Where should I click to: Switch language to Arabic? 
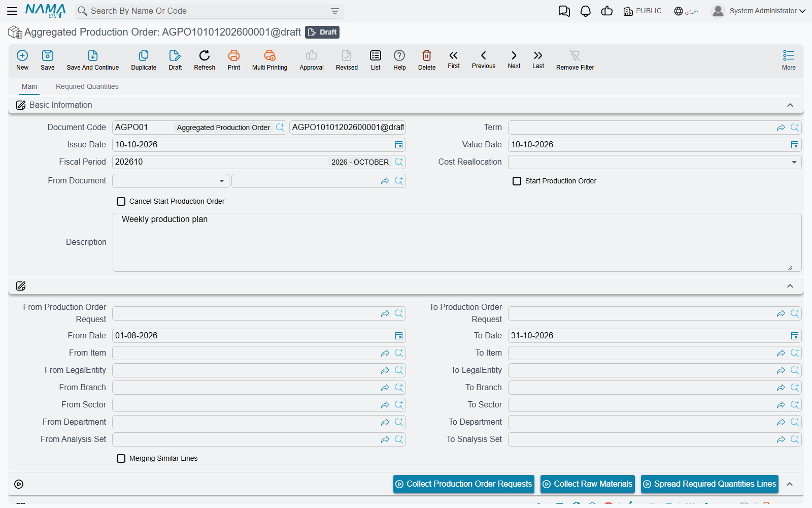686,11
